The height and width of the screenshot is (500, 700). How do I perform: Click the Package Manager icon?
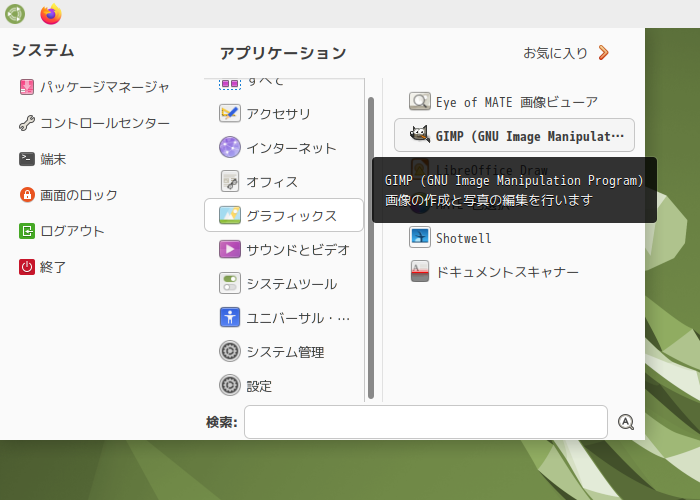[27, 87]
